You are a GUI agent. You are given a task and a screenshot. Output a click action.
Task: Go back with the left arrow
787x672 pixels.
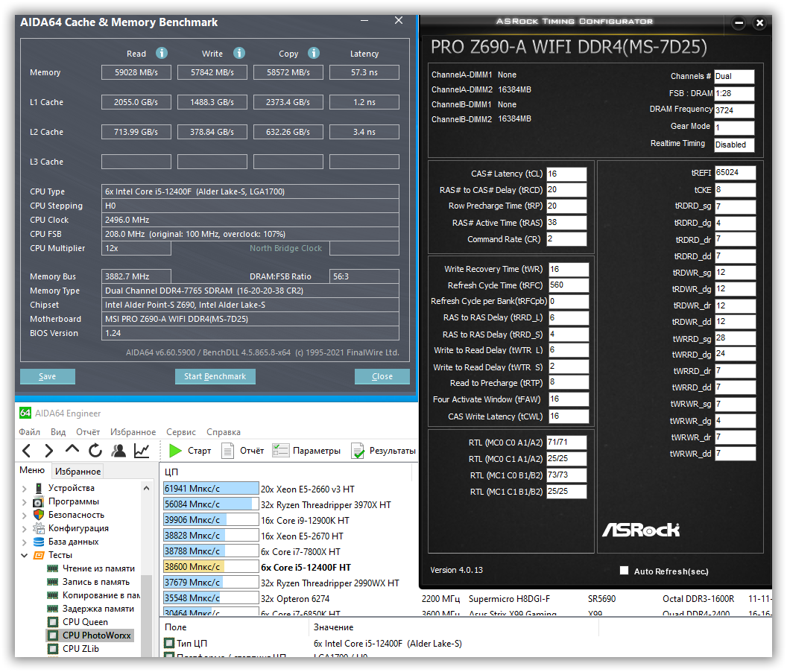click(x=27, y=451)
